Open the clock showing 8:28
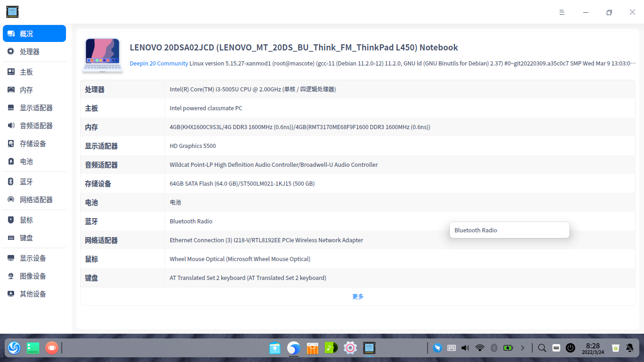 tap(593, 348)
